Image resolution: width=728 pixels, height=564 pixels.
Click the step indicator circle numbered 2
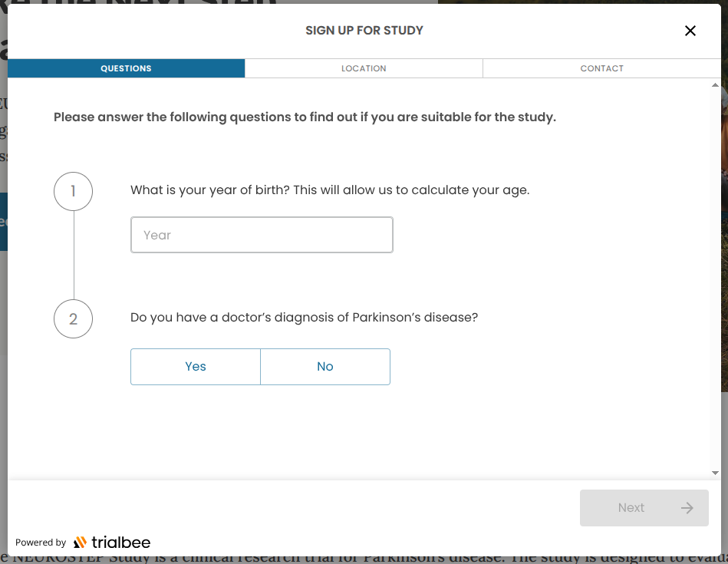(73, 318)
